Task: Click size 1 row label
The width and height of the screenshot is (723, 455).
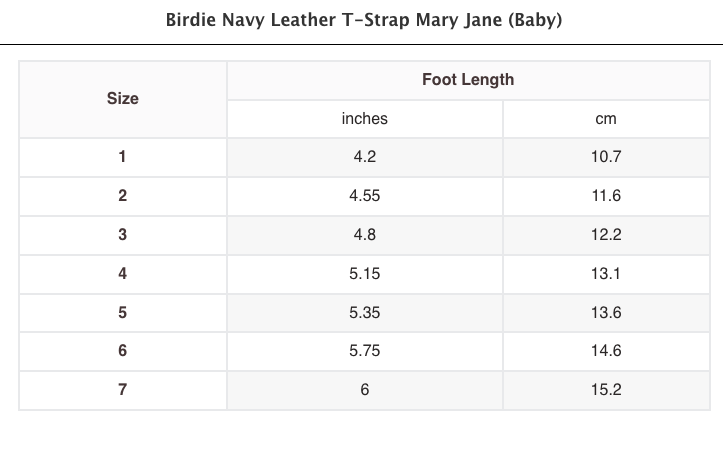Action: click(122, 157)
